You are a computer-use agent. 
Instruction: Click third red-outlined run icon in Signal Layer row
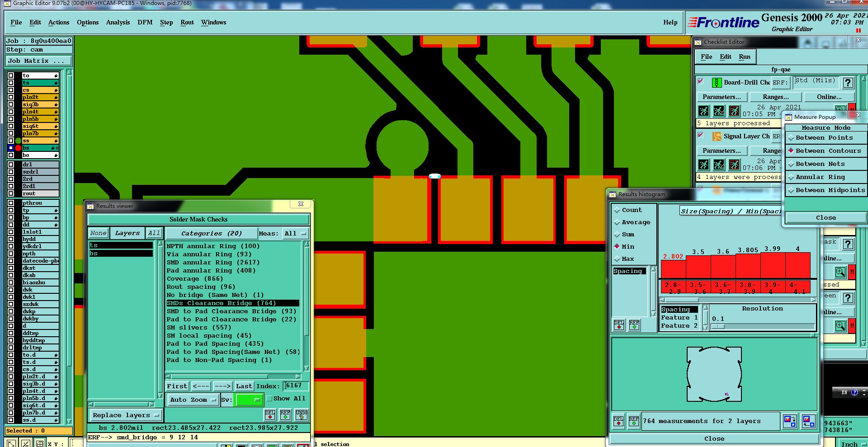click(x=734, y=165)
